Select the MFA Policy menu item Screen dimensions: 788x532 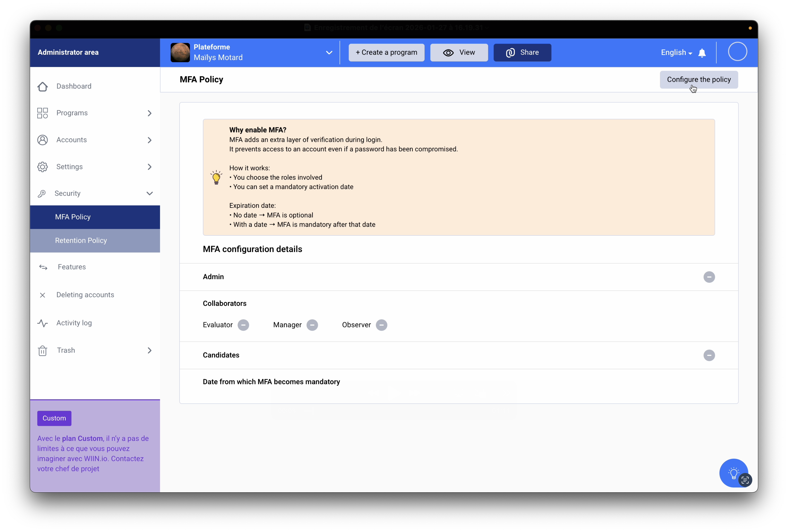[73, 217]
